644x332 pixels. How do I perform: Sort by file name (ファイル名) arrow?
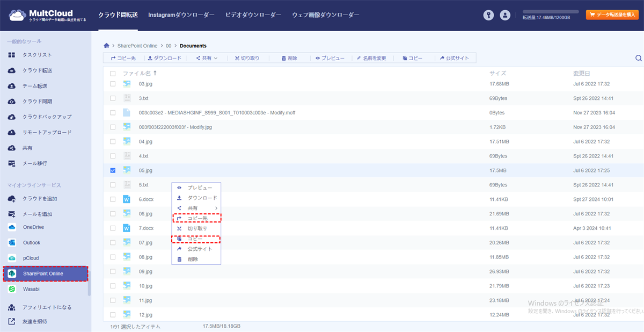click(155, 74)
